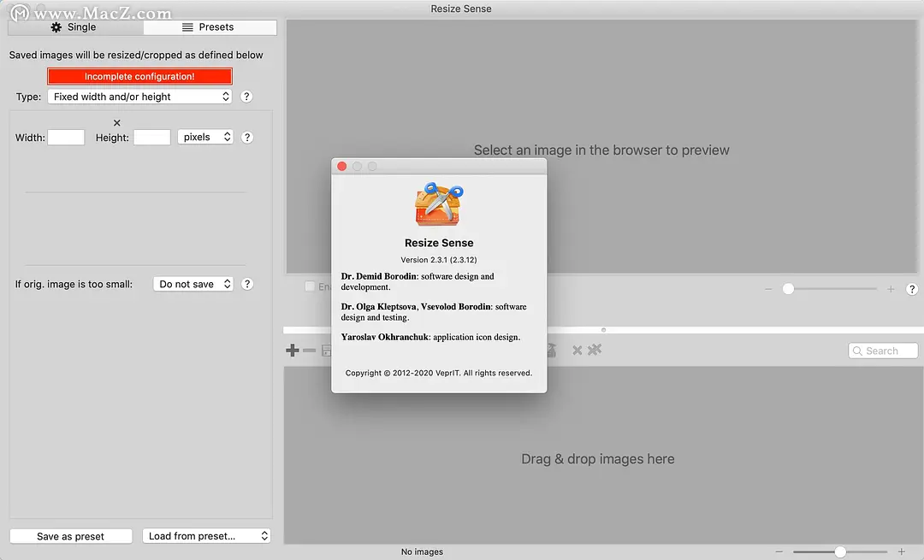The width and height of the screenshot is (924, 560).
Task: Open the 'Do not save' dropdown
Action: pyautogui.click(x=193, y=284)
